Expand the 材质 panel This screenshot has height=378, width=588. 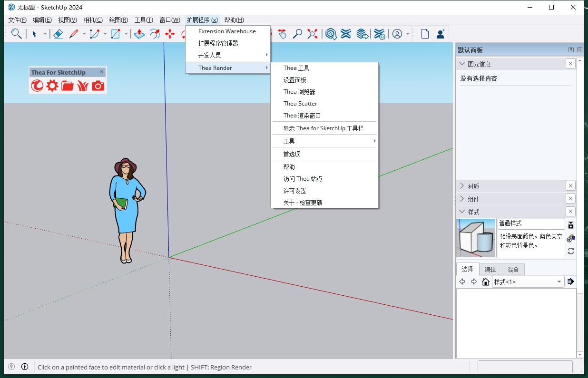pyautogui.click(x=461, y=186)
